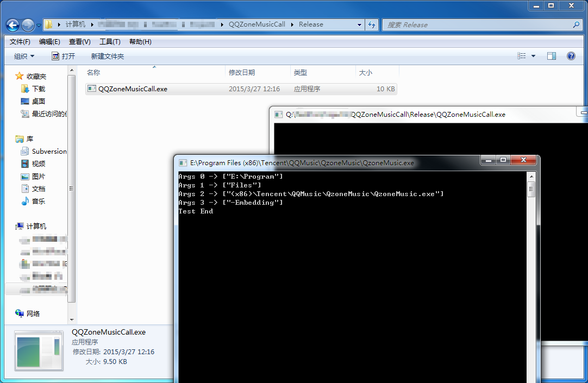Select 计算机 in the address breadcrumb
588x383 pixels.
(x=76, y=24)
